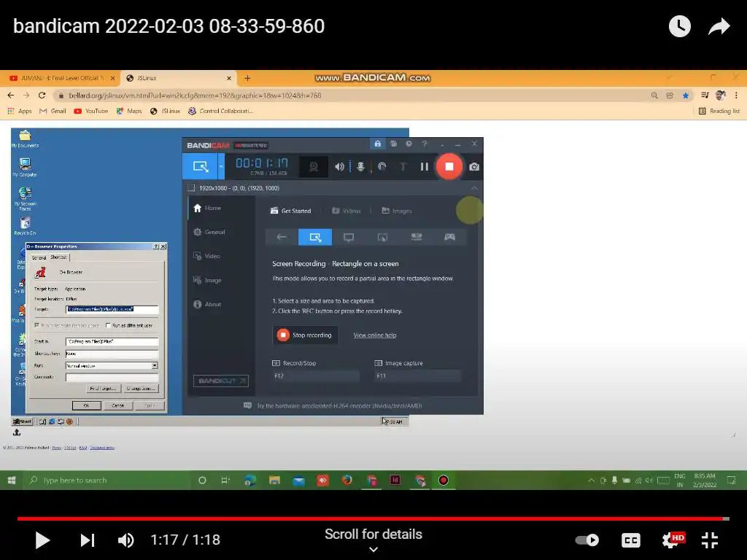Click OK in Browser Properties
The width and height of the screenshot is (747, 560).
(x=86, y=405)
